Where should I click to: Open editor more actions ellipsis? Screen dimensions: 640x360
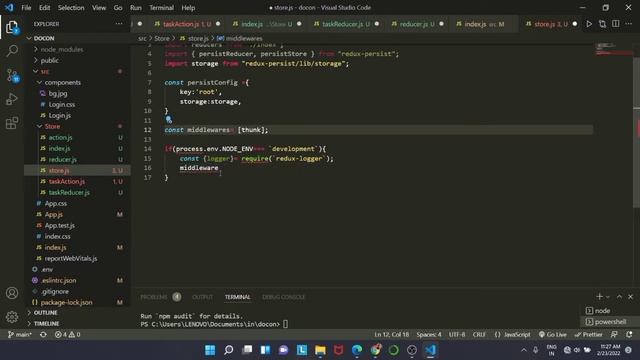point(629,24)
